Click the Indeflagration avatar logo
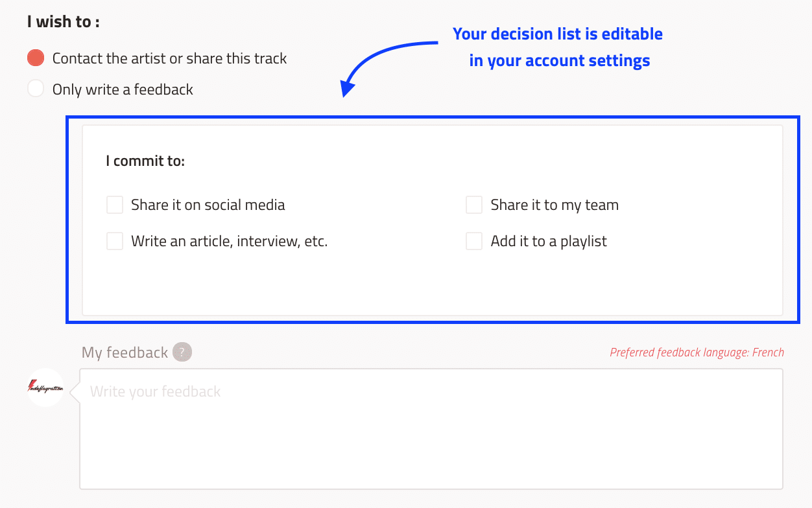This screenshot has height=508, width=812. [x=45, y=387]
